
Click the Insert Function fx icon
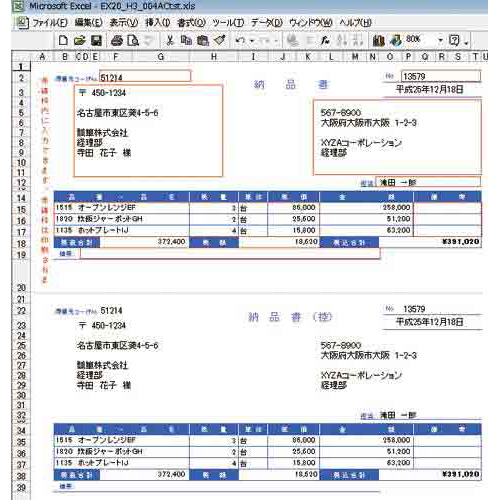(x=325, y=41)
